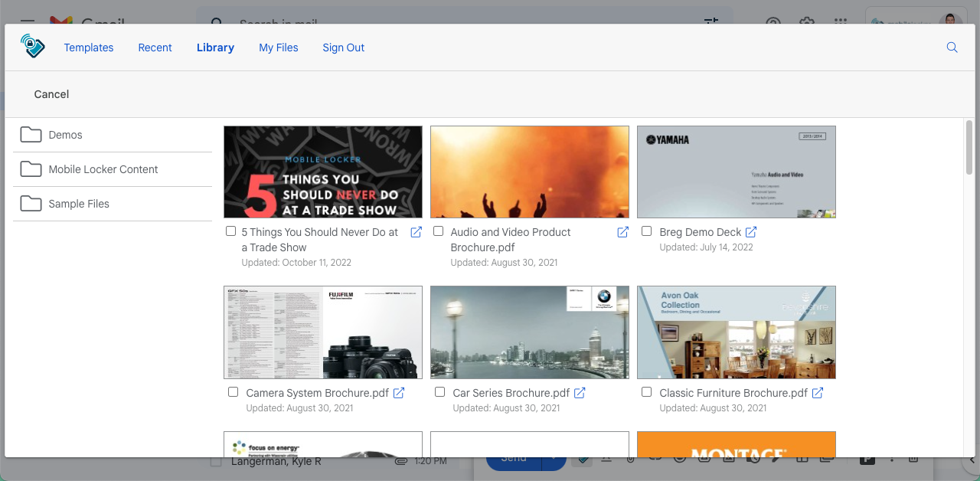Click 'Updated: October 11, 2022' text
980x481 pixels.
tap(296, 263)
